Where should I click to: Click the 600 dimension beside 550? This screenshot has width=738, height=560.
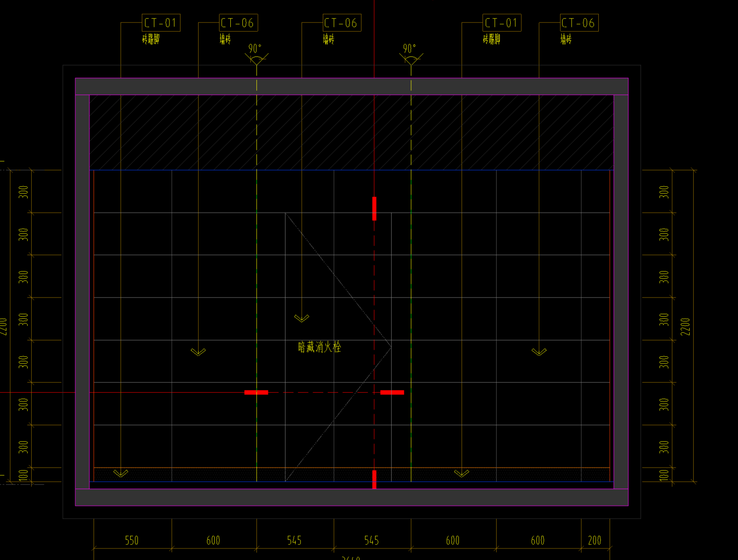tap(213, 540)
